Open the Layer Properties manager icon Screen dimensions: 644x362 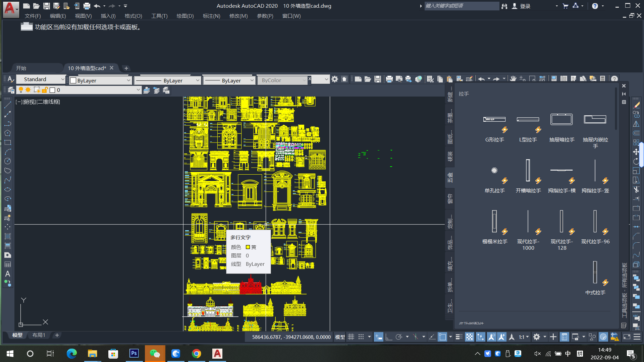point(11,90)
